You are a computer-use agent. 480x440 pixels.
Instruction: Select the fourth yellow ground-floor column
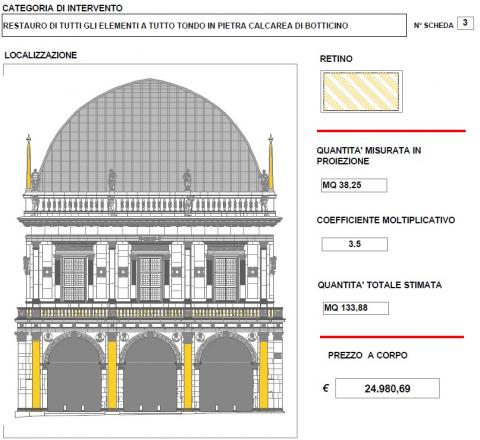pos(264,374)
